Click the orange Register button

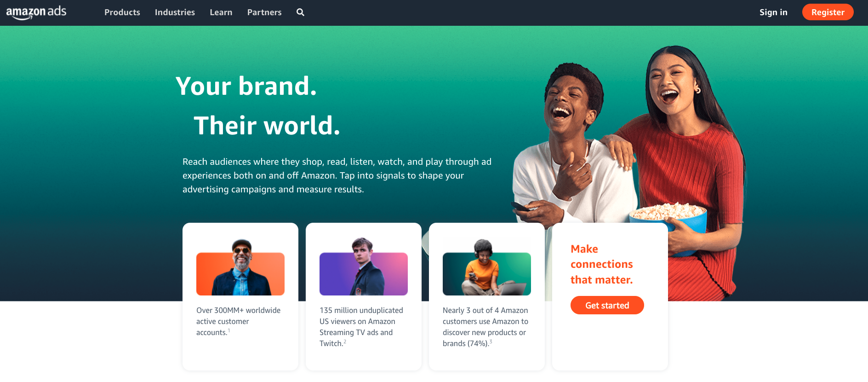(x=828, y=12)
